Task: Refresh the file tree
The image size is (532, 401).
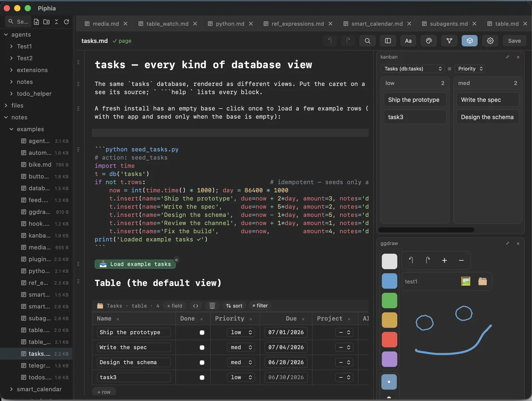Action: [x=66, y=22]
